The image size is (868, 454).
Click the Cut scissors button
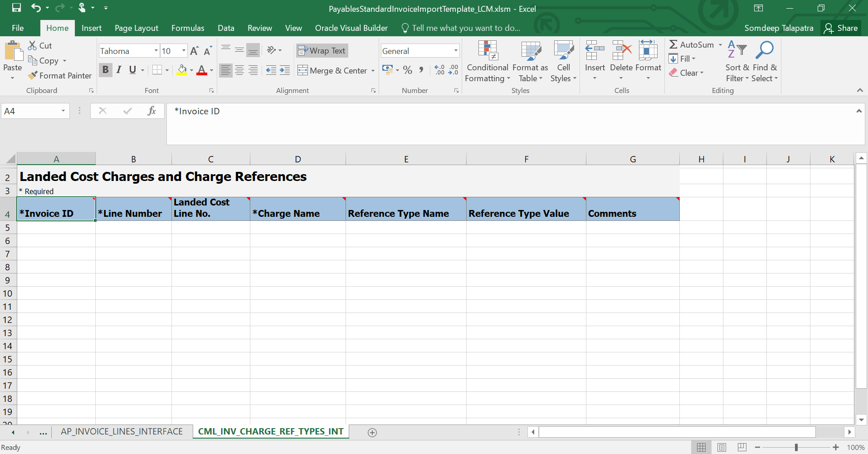pos(39,45)
